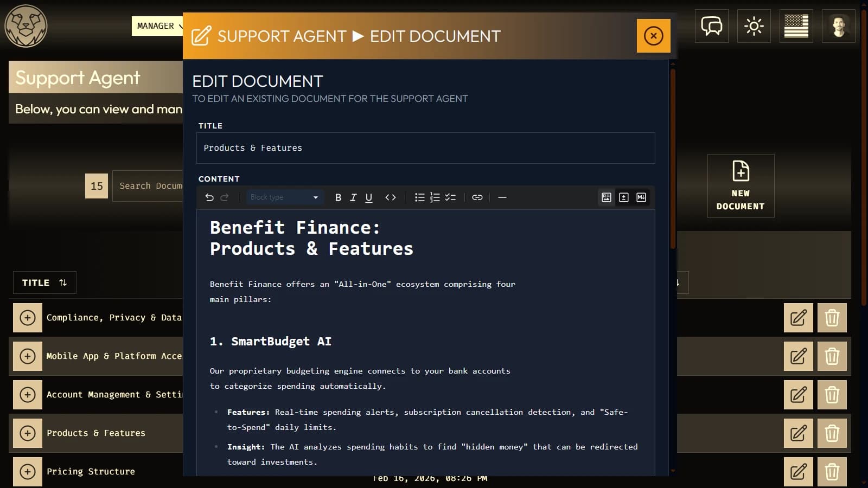Image resolution: width=868 pixels, height=488 pixels.
Task: Open the Markdown export view icon
Action: click(x=641, y=197)
